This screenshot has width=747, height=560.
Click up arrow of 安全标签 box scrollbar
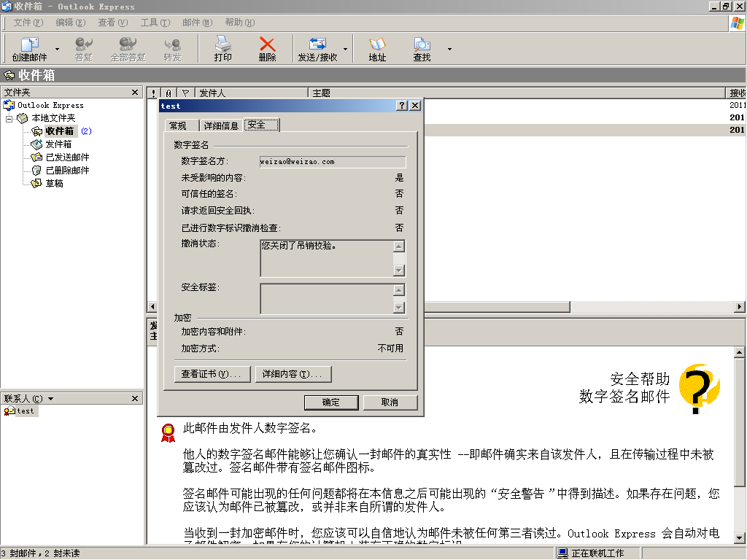coord(399,290)
